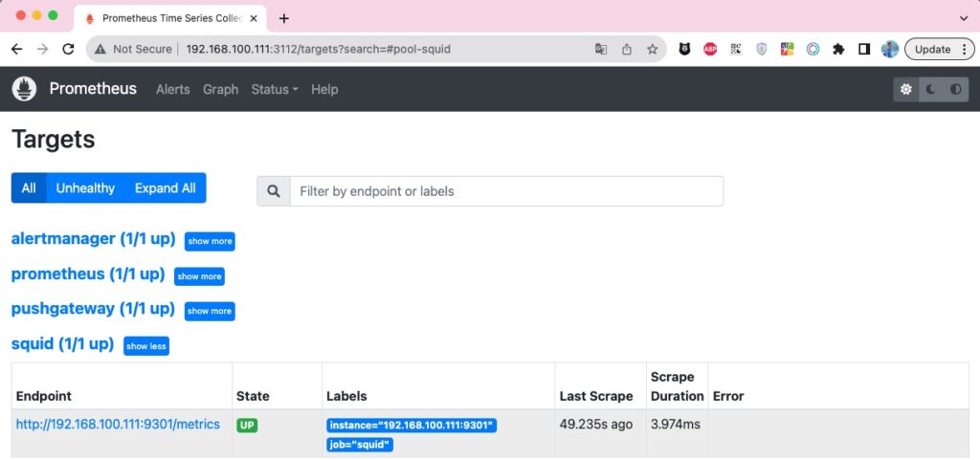Click the 3.974ms scrape duration value

coord(676,425)
